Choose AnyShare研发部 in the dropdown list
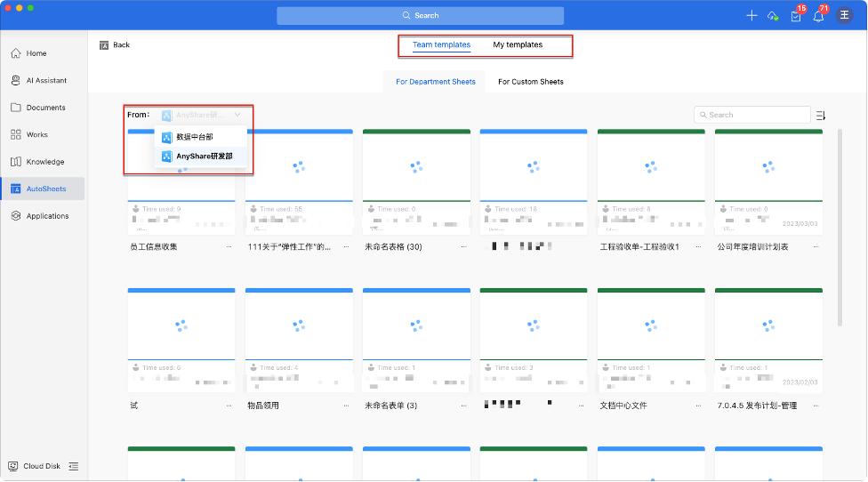868x482 pixels. tap(204, 157)
